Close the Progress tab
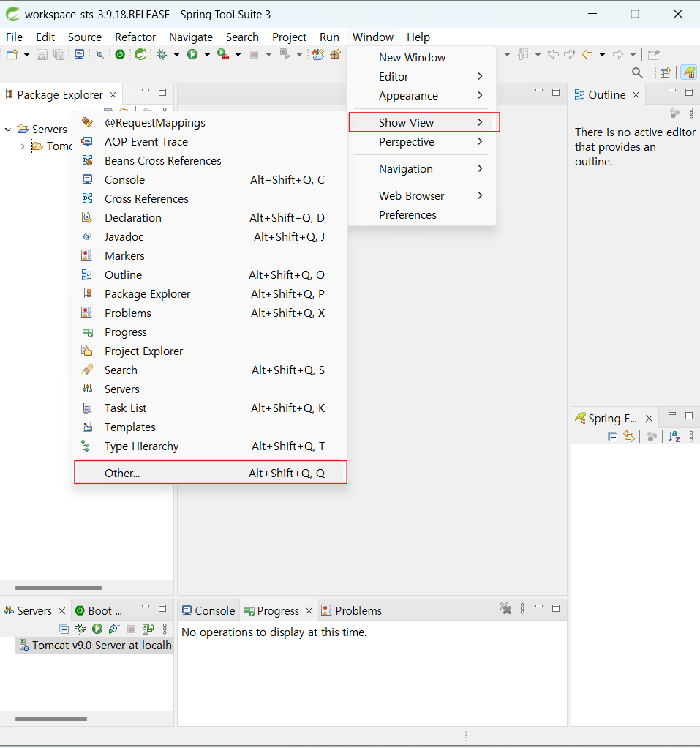 tap(309, 610)
